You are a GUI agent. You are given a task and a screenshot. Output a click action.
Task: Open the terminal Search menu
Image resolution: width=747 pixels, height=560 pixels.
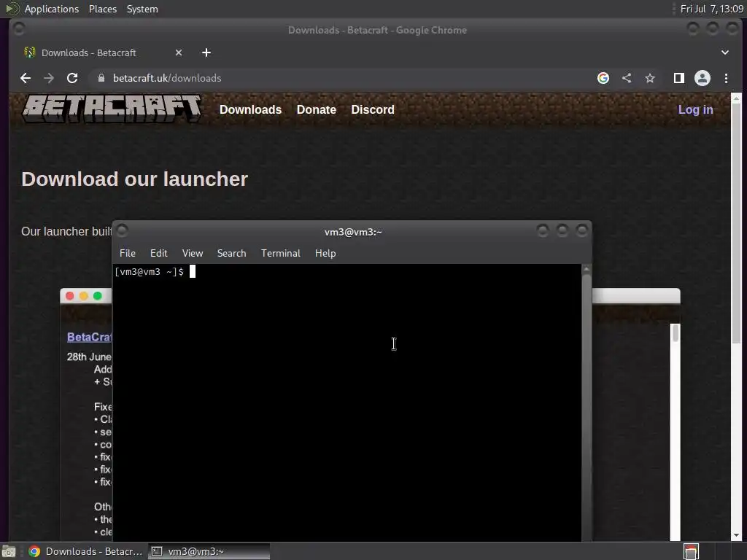pos(231,253)
